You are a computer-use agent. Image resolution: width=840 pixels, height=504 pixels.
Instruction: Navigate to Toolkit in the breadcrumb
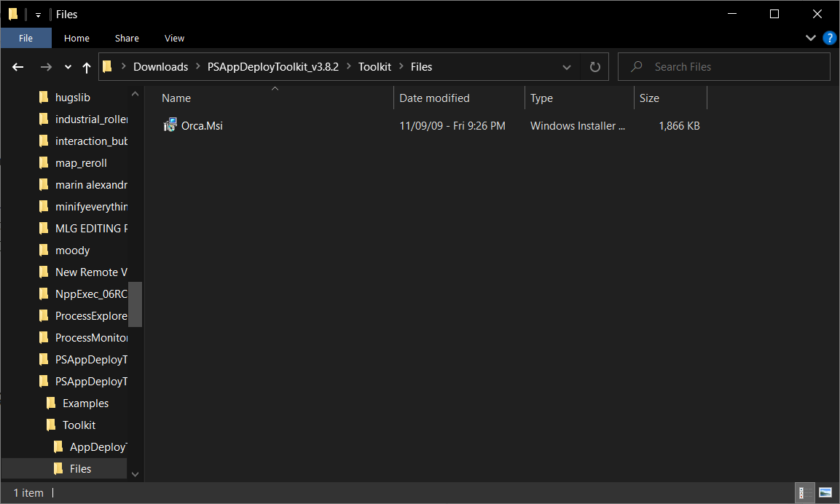pos(374,67)
